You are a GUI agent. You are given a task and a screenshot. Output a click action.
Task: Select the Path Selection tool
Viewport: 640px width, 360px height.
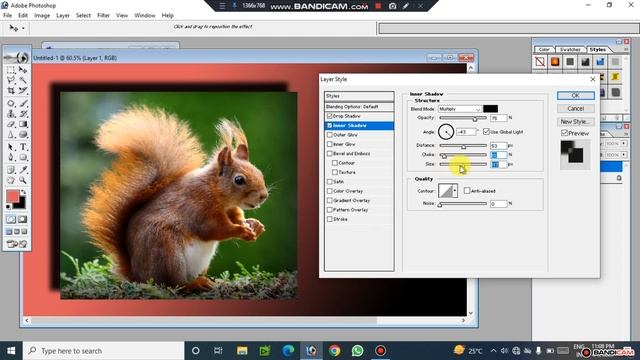(11, 147)
